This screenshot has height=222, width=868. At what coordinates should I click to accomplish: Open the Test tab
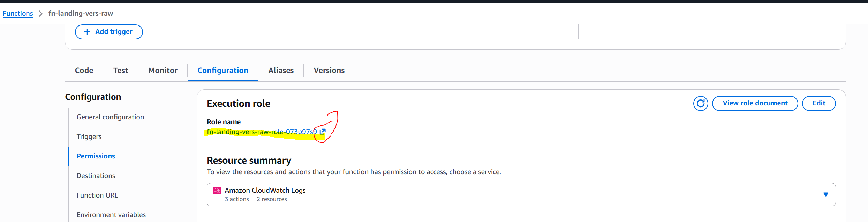(121, 70)
